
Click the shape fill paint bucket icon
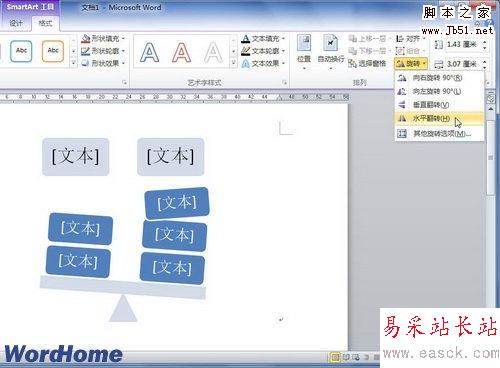[86, 39]
